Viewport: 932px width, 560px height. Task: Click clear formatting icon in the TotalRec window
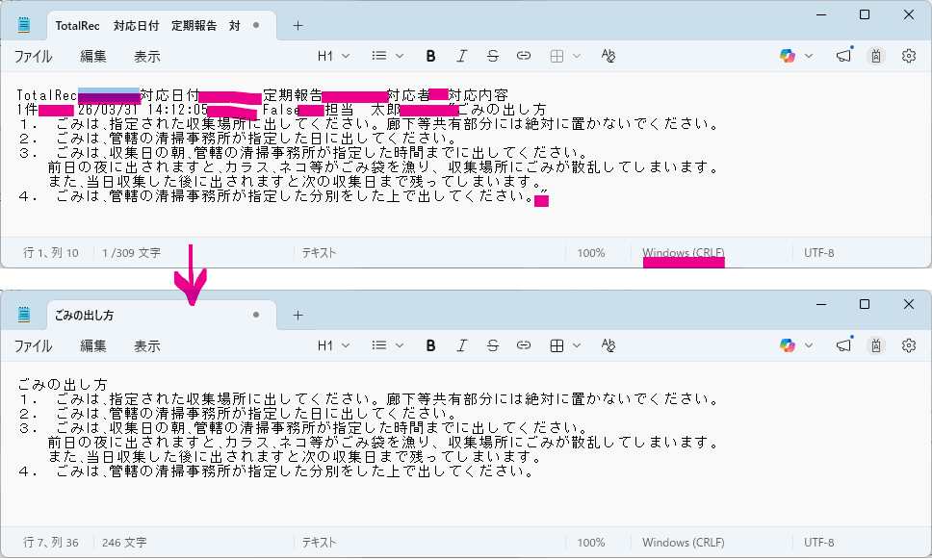point(608,56)
